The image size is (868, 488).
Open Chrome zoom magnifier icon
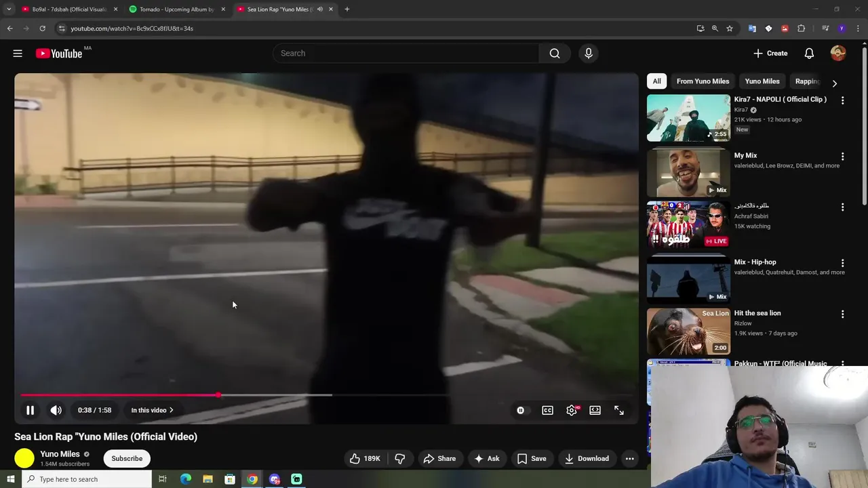pyautogui.click(x=715, y=28)
